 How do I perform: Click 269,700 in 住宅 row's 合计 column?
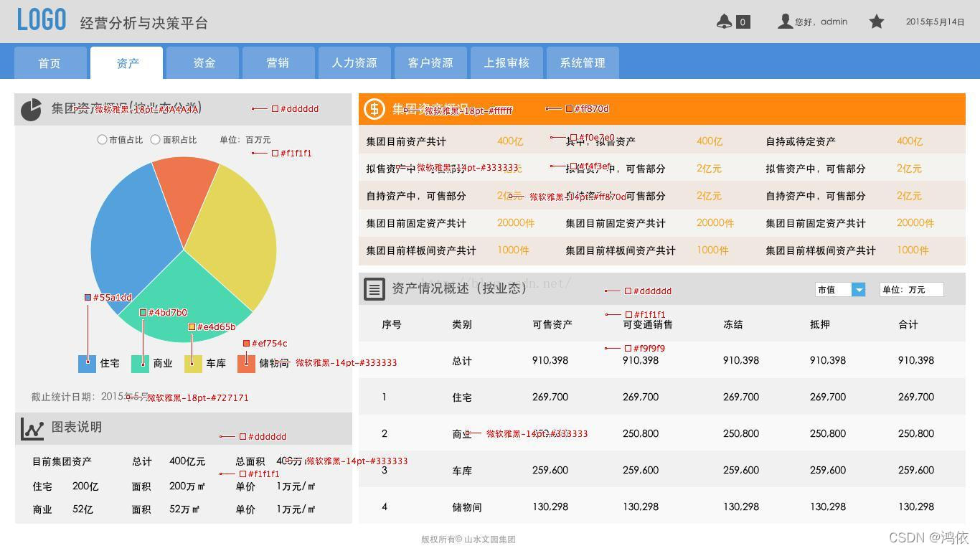(916, 397)
